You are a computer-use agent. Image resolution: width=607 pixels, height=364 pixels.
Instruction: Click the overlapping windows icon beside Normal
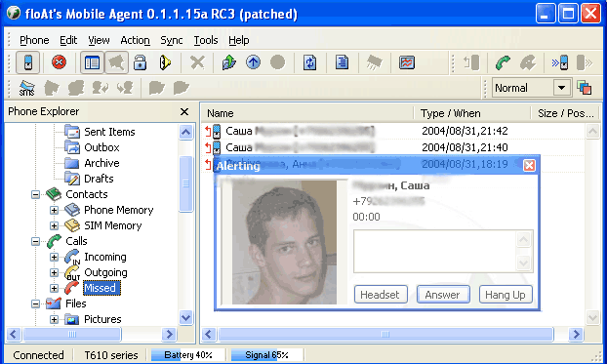coord(585,88)
